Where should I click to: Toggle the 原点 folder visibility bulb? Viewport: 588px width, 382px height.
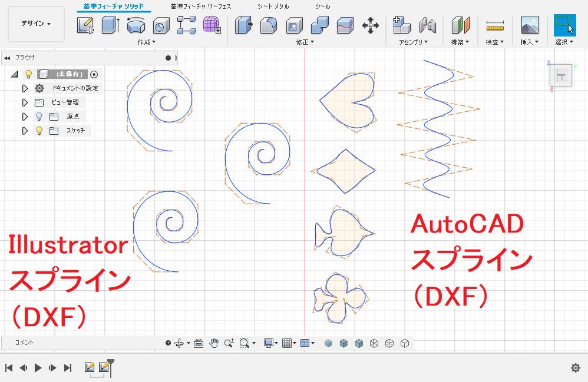tap(39, 117)
